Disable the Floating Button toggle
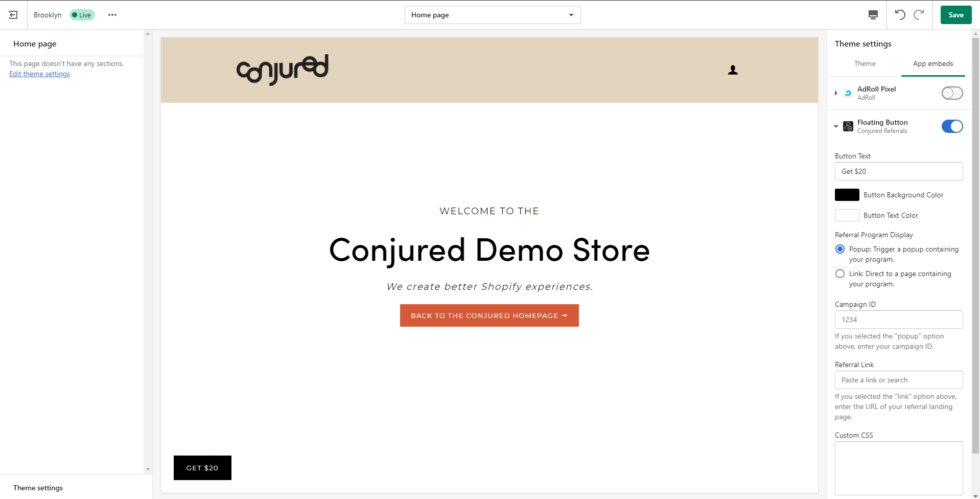Screen dimensions: 980x499 pos(952,126)
